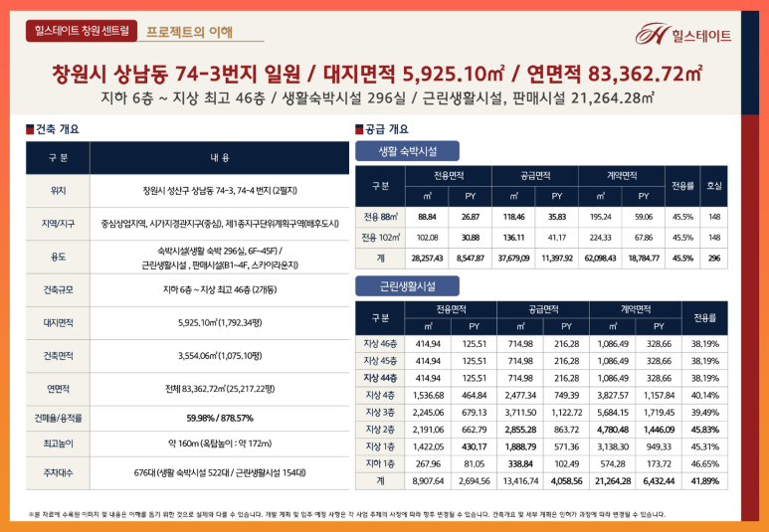Screen dimensions: 769x532
Task: Select the blue '근린생활시설' label pill
Action: pyautogui.click(x=407, y=286)
